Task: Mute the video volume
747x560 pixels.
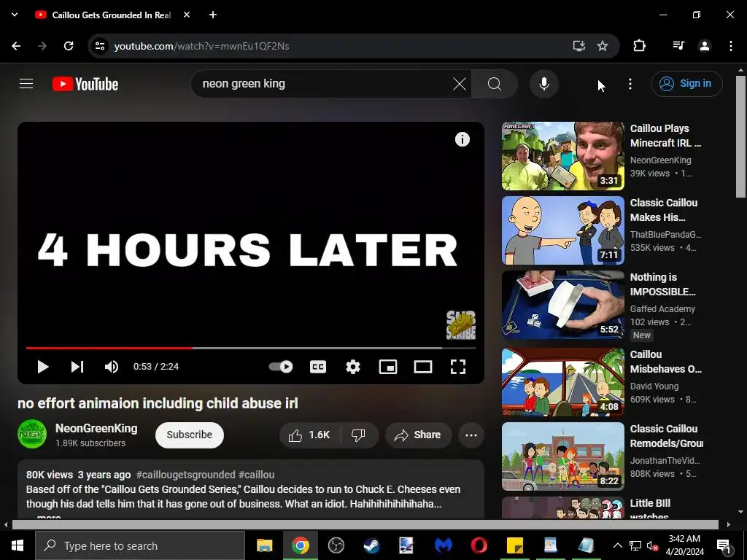Action: tap(112, 367)
